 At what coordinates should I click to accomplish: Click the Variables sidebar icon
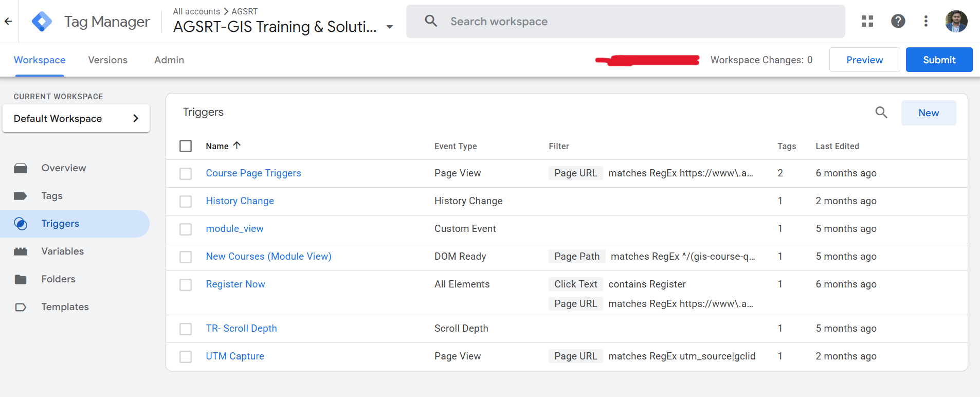tap(21, 251)
